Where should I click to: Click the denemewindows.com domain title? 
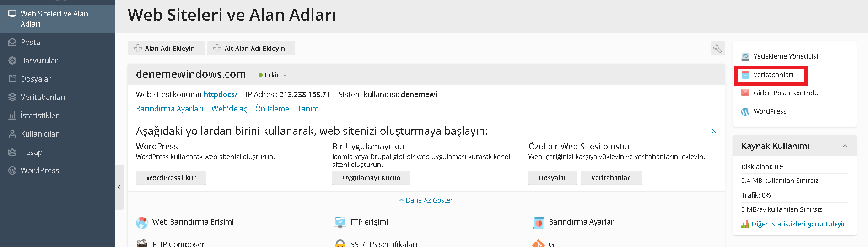click(x=191, y=74)
